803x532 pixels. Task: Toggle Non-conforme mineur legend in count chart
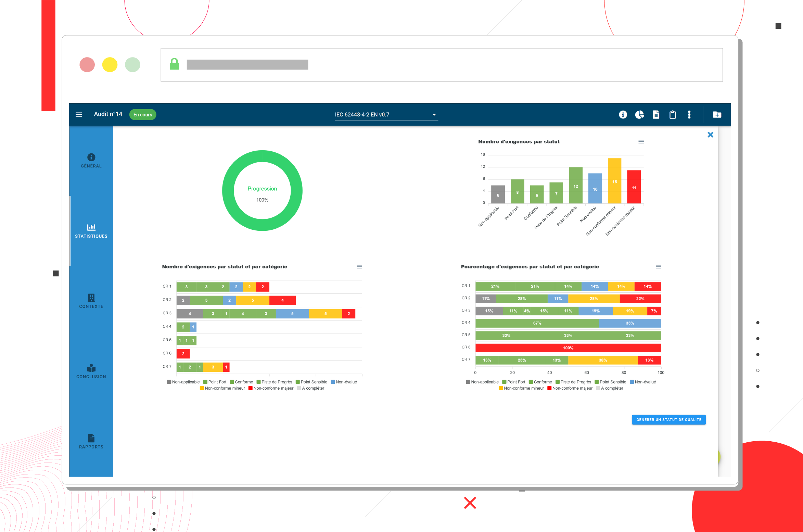222,388
